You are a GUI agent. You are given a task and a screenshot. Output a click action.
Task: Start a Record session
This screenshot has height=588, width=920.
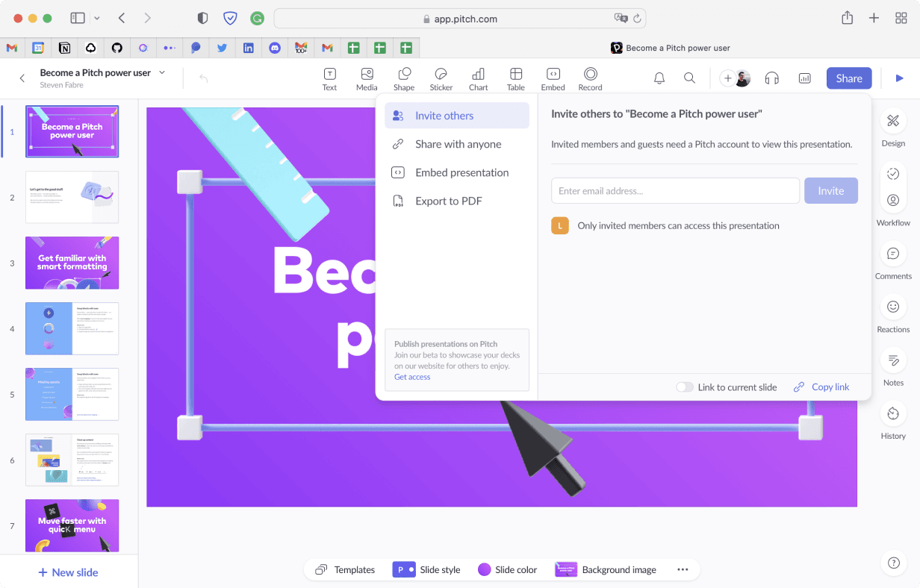pyautogui.click(x=589, y=78)
